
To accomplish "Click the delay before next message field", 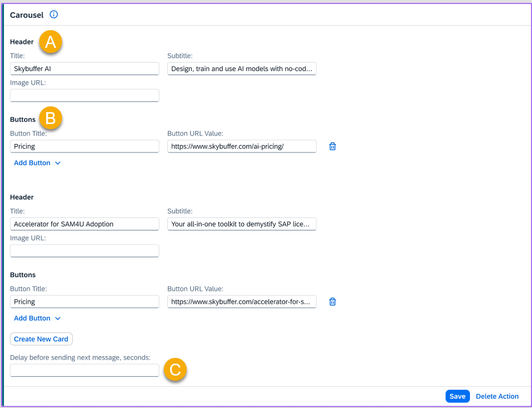I will (84, 370).
